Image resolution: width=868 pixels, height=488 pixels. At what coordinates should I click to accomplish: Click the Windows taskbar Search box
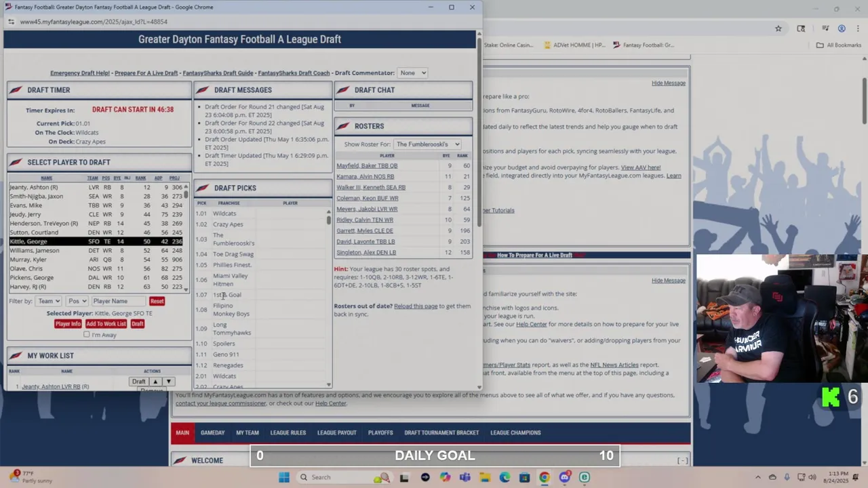pos(344,477)
